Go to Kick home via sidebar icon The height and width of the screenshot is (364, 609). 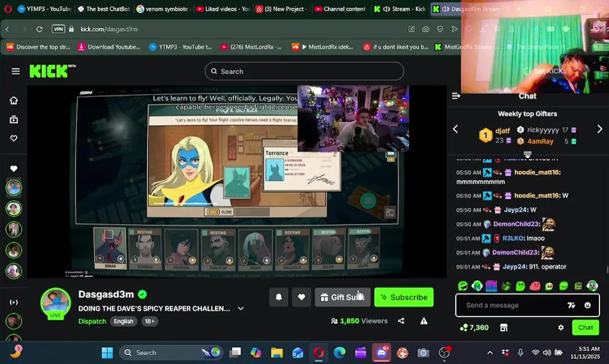click(x=14, y=101)
